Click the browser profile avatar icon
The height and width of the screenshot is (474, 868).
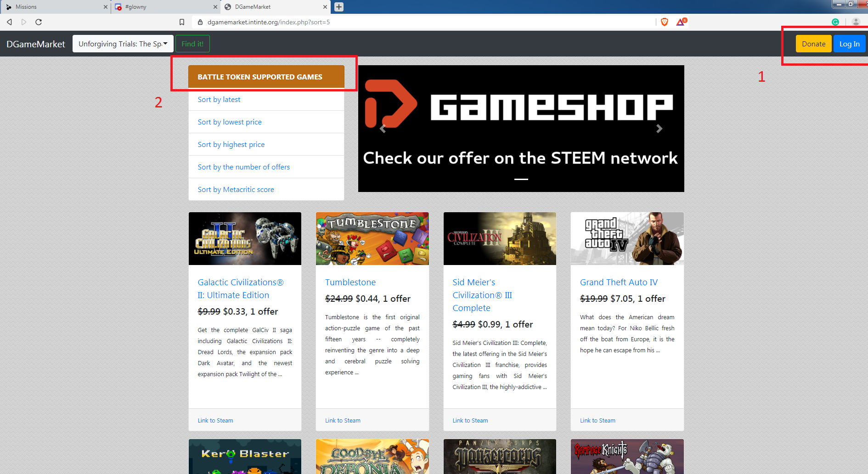click(855, 22)
